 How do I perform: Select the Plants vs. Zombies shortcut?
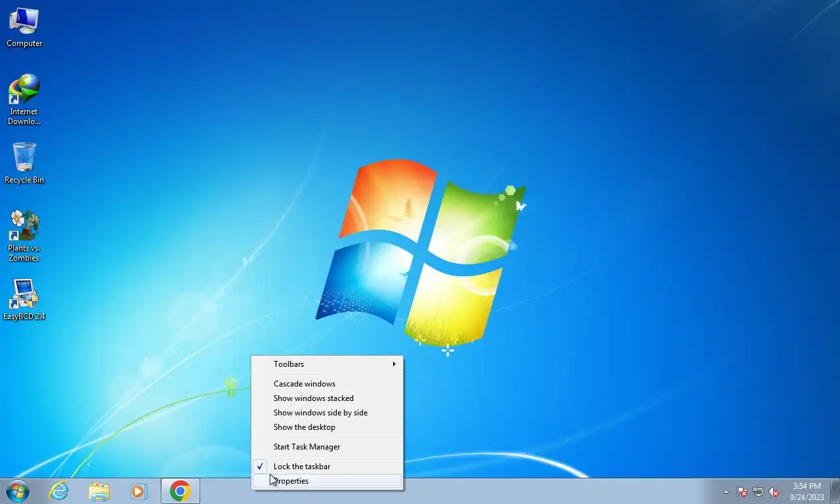click(x=24, y=236)
